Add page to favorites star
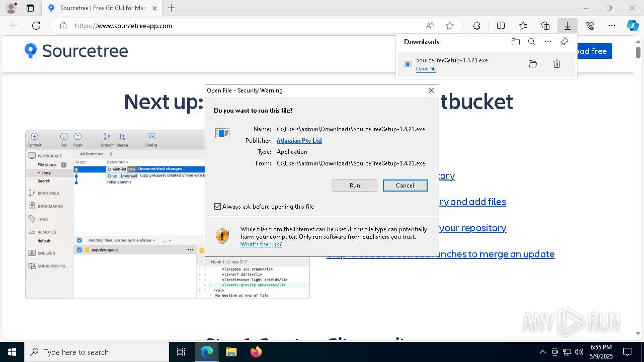 click(450, 26)
